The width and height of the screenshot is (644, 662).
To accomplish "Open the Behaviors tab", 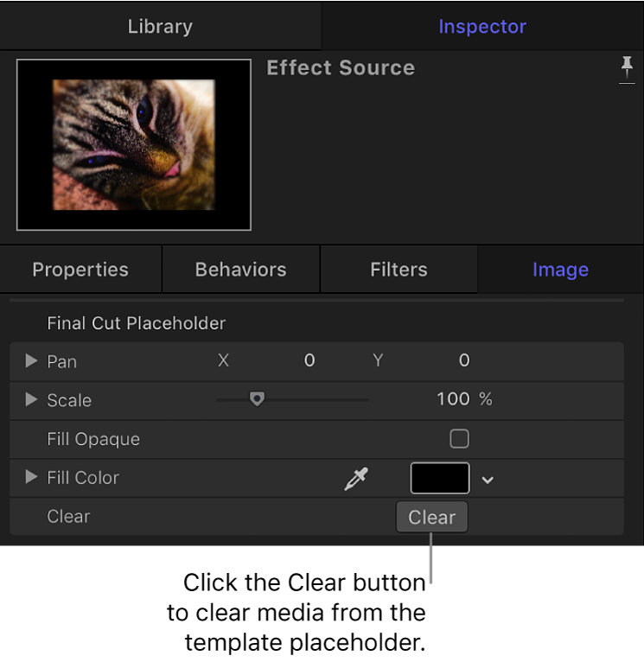I will click(x=241, y=270).
